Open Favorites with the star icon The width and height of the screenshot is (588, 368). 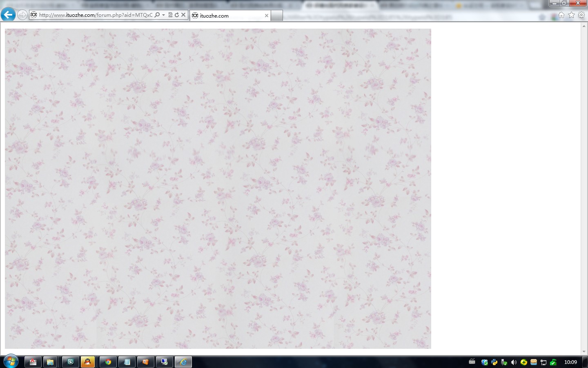point(571,15)
